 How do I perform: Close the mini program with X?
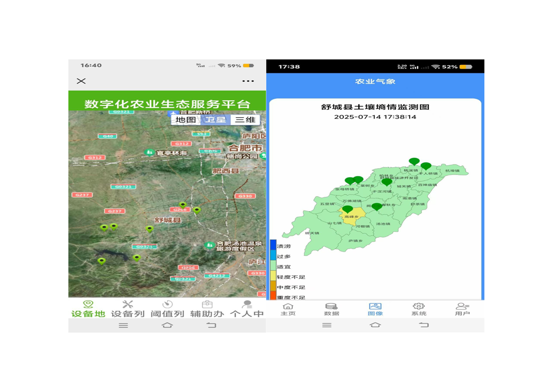coord(81,81)
